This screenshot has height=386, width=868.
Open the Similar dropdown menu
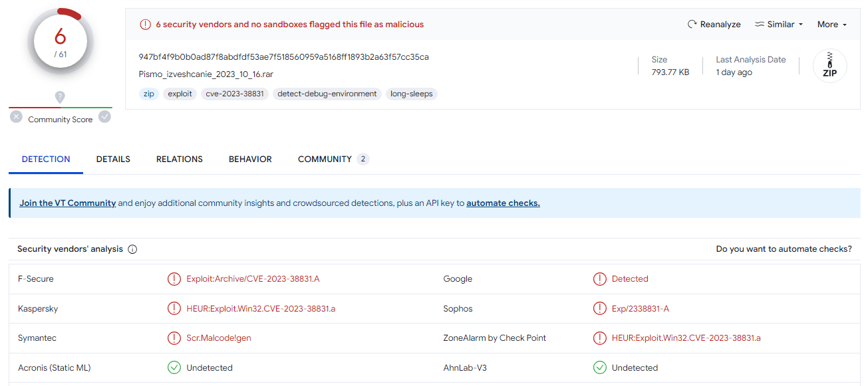click(x=779, y=25)
